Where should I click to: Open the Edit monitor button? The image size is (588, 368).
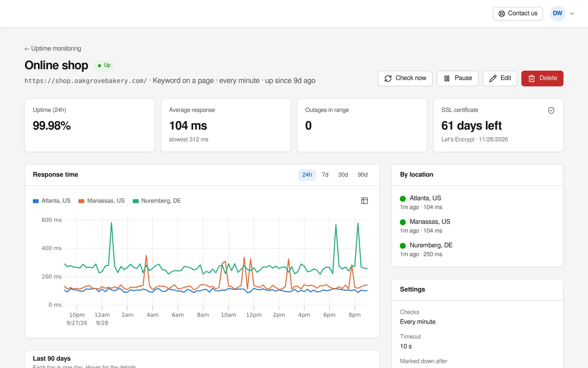(500, 78)
